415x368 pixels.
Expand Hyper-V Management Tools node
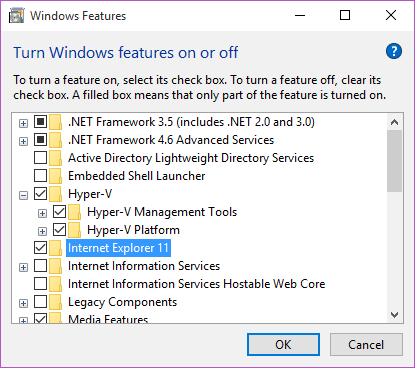(42, 214)
